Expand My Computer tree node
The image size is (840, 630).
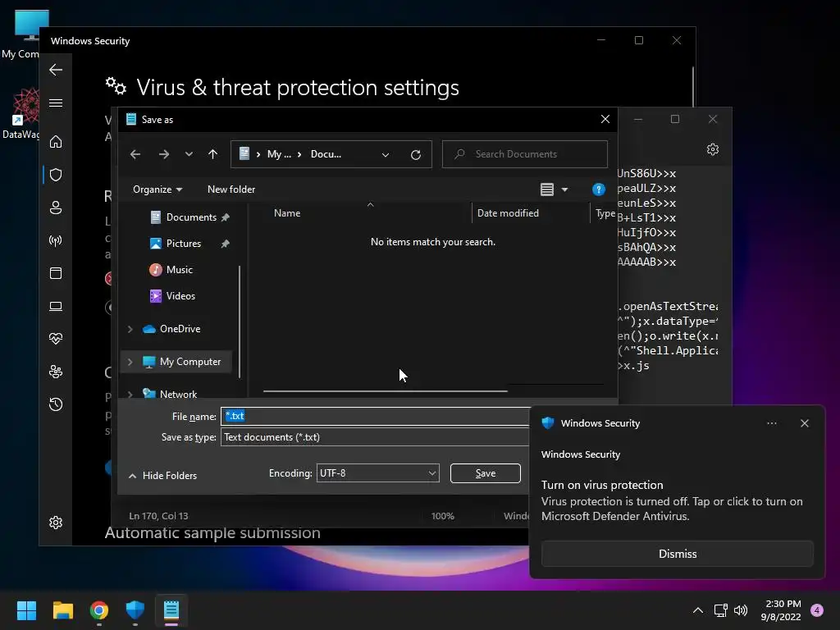pyautogui.click(x=130, y=362)
